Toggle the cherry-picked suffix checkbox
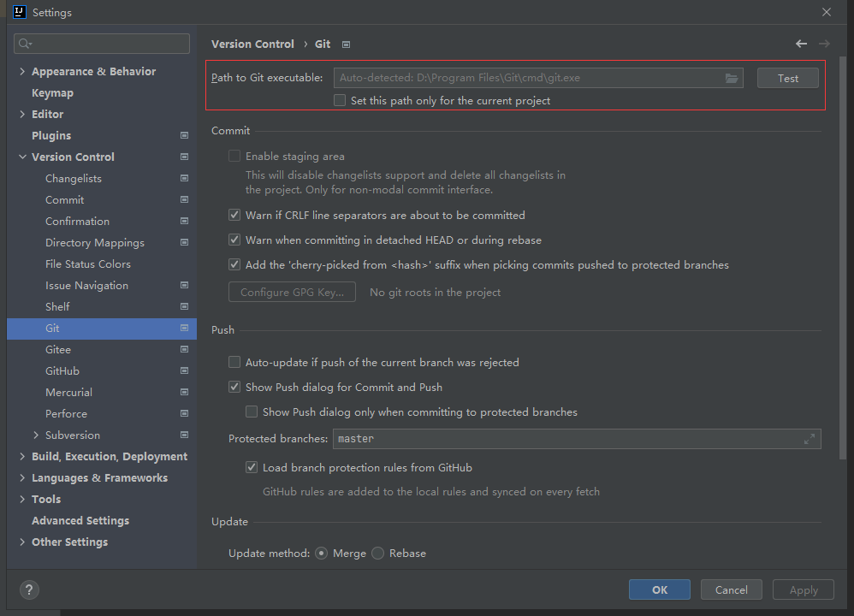This screenshot has height=616, width=854. tap(234, 264)
